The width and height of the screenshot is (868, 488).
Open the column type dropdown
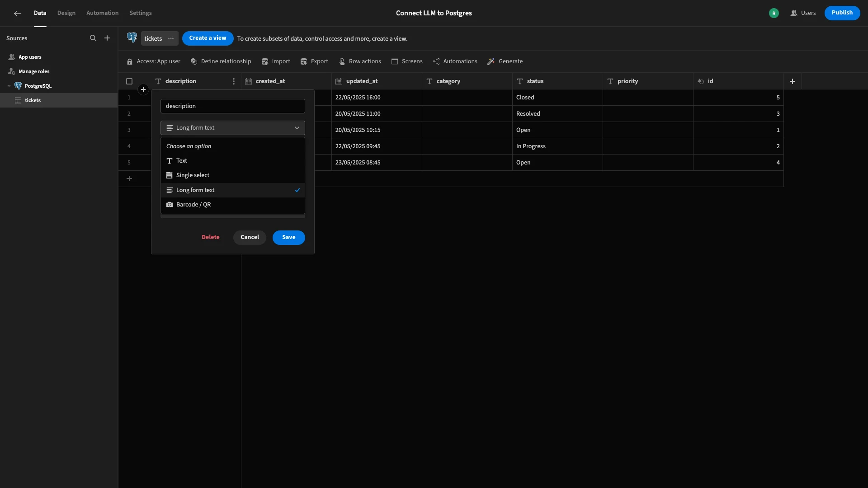click(x=233, y=128)
